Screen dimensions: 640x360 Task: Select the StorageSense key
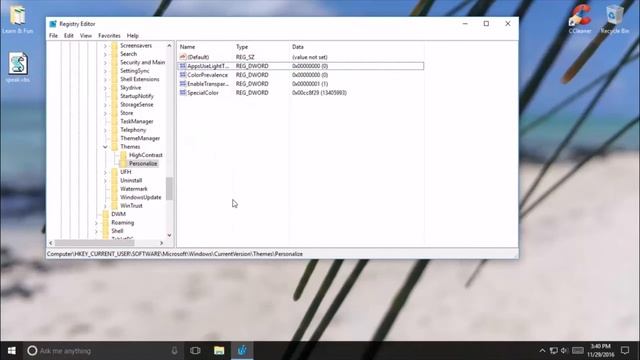pos(137,104)
